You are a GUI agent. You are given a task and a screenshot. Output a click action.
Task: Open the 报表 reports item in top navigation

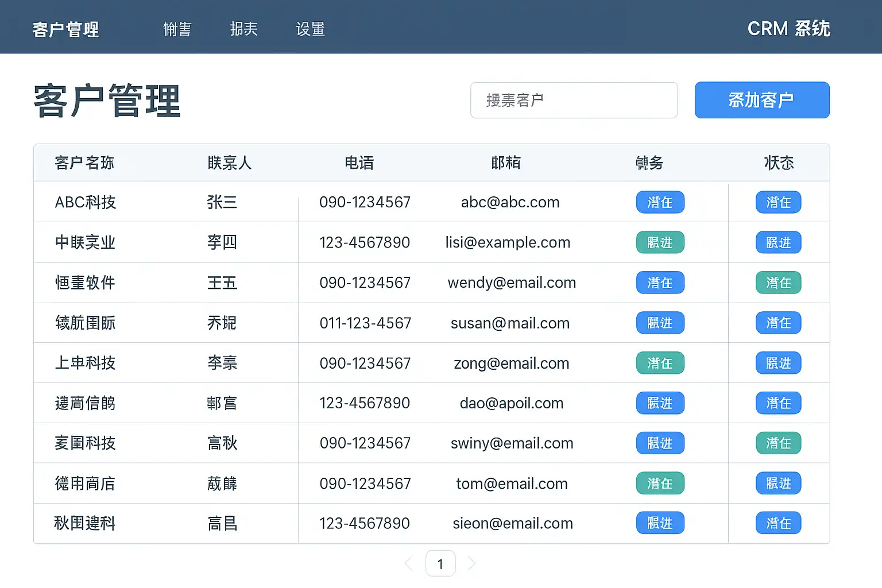[x=243, y=29]
